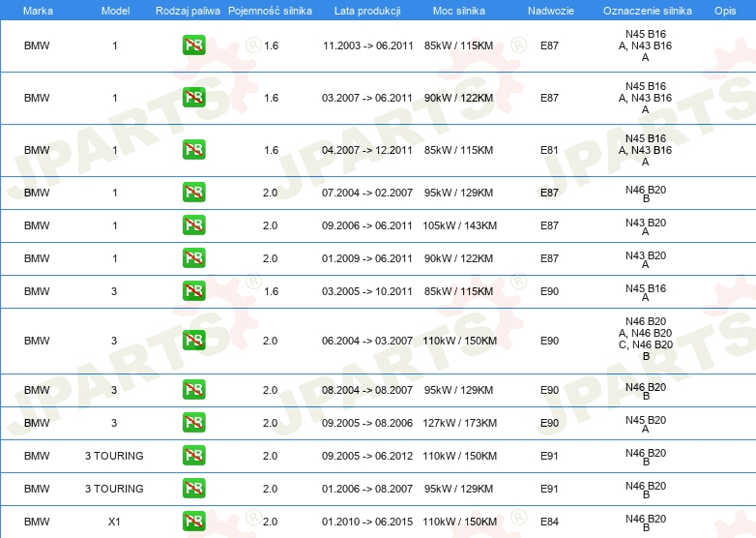Click 110kW / 150KM in the E84 row
This screenshot has width=756, height=538.
point(459,522)
